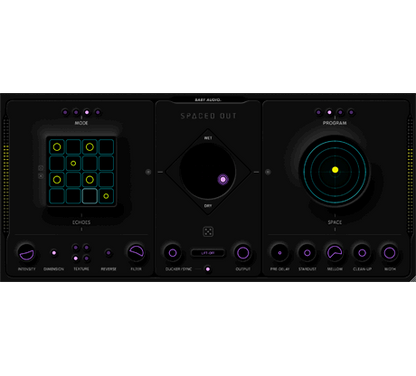Screen dimensions: 416x376
Task: Click the Mellow knob
Action: pos(335,253)
